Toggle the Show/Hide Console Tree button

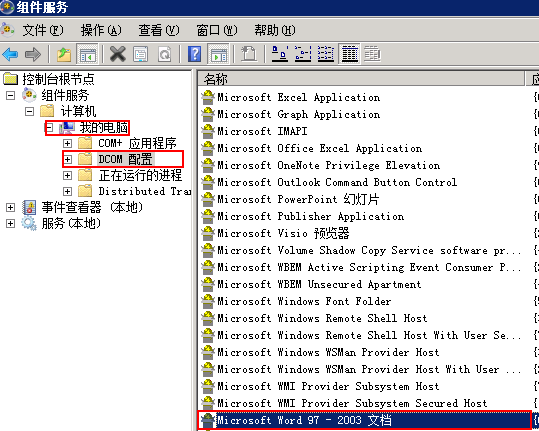(x=87, y=54)
